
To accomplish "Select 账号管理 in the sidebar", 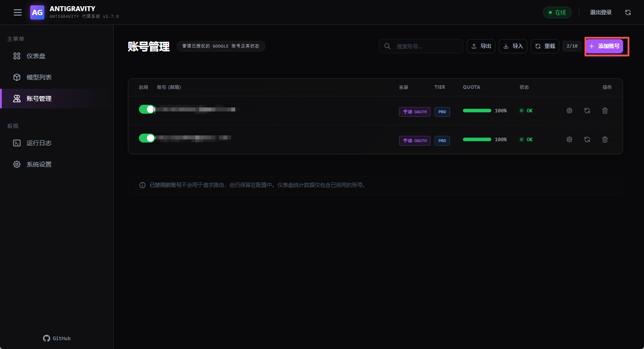I will pos(57,99).
